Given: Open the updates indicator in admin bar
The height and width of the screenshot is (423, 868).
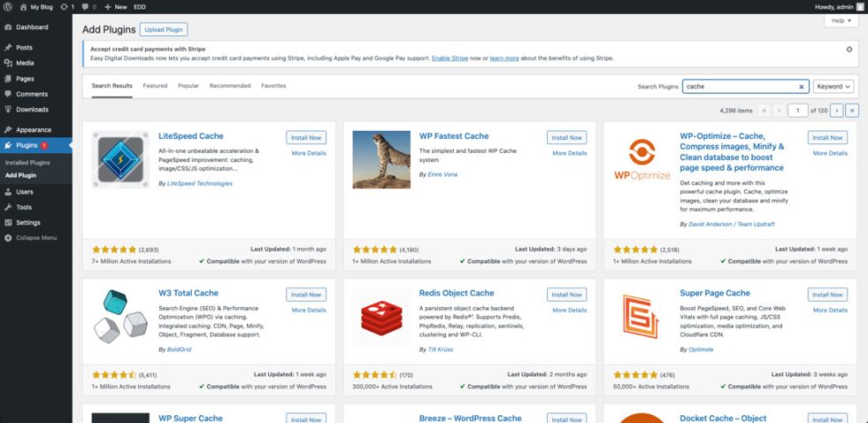Looking at the screenshot, I should 67,7.
